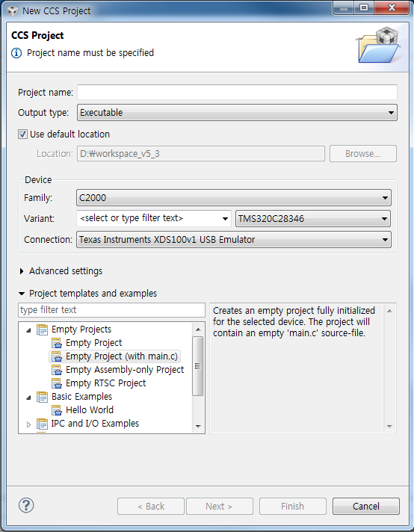Screen dimensions: 414x532
Task: Click the Empty Project (with main.c) icon
Action: point(57,356)
